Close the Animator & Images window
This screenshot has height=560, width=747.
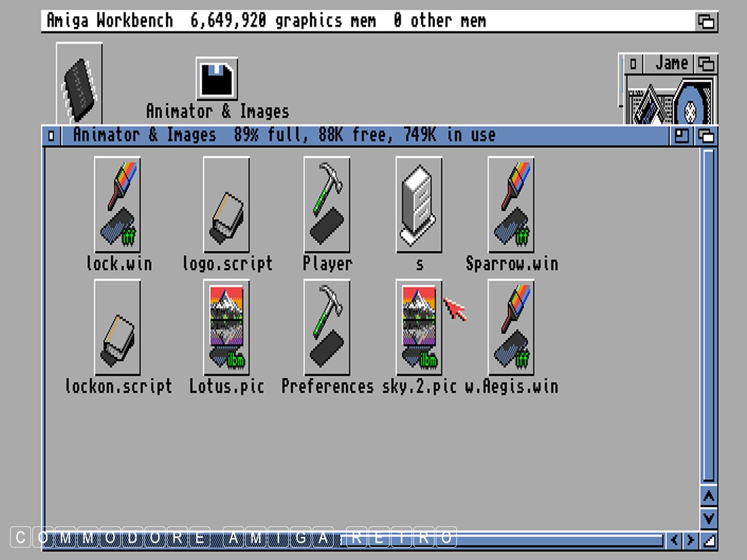(x=52, y=136)
